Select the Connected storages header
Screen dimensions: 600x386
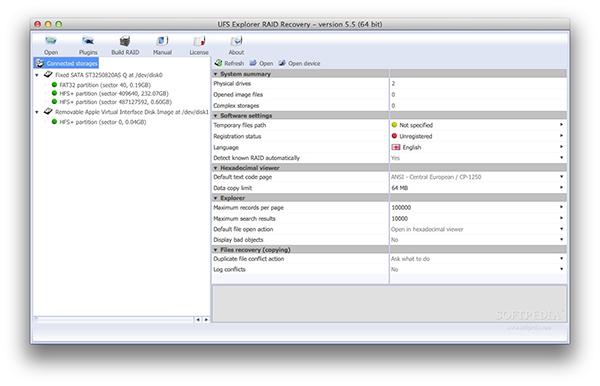point(67,63)
